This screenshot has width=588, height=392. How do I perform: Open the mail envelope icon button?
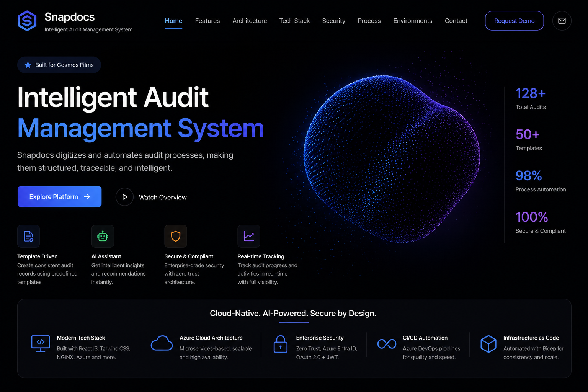[562, 21]
